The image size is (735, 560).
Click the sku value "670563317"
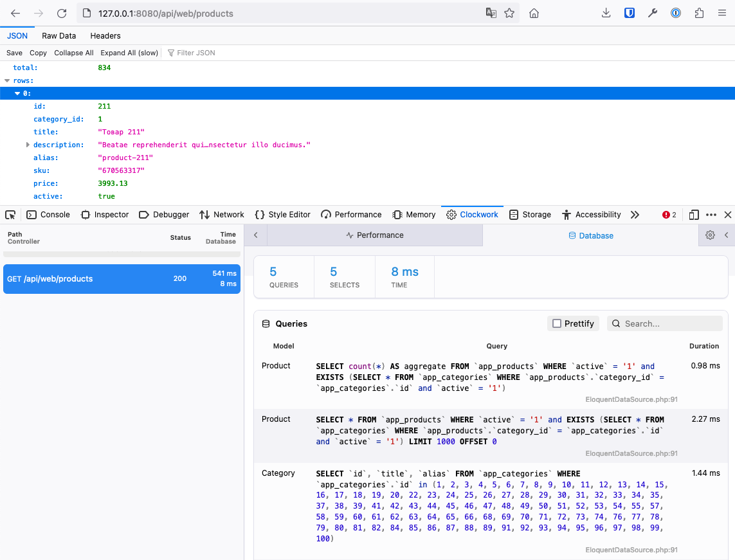click(x=121, y=170)
